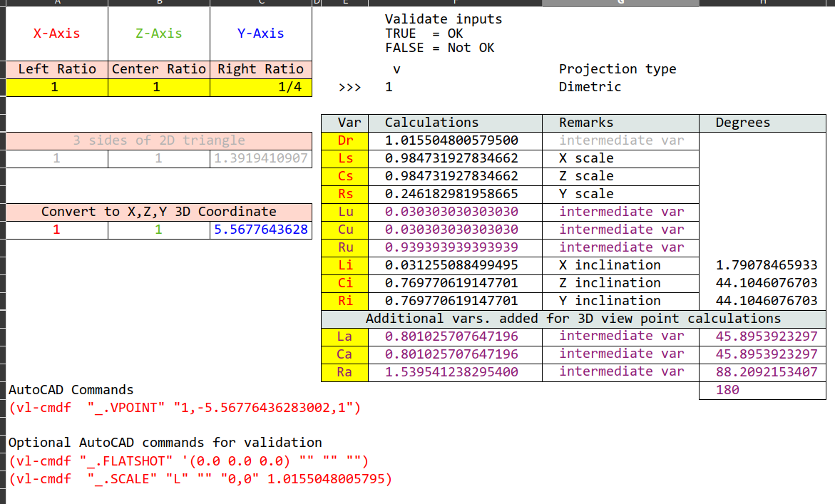The width and height of the screenshot is (835, 504).
Task: Select the SCALE command text
Action: pyautogui.click(x=200, y=479)
